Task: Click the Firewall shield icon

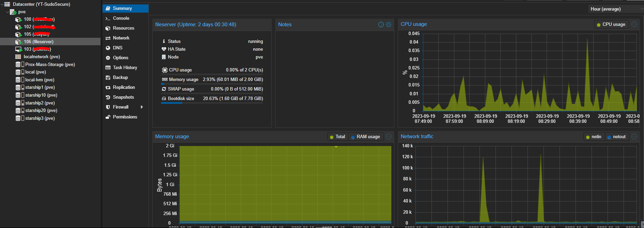Action: click(108, 107)
